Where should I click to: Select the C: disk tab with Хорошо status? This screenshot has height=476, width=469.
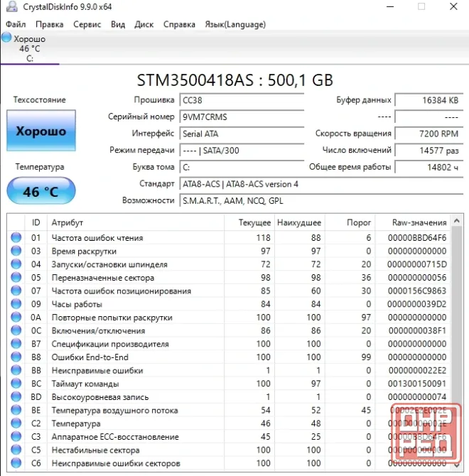29,48
